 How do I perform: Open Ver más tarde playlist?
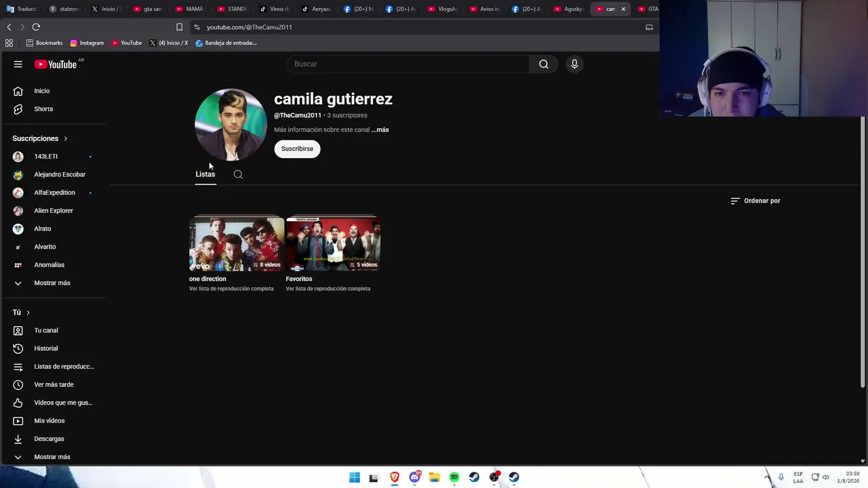(x=53, y=385)
